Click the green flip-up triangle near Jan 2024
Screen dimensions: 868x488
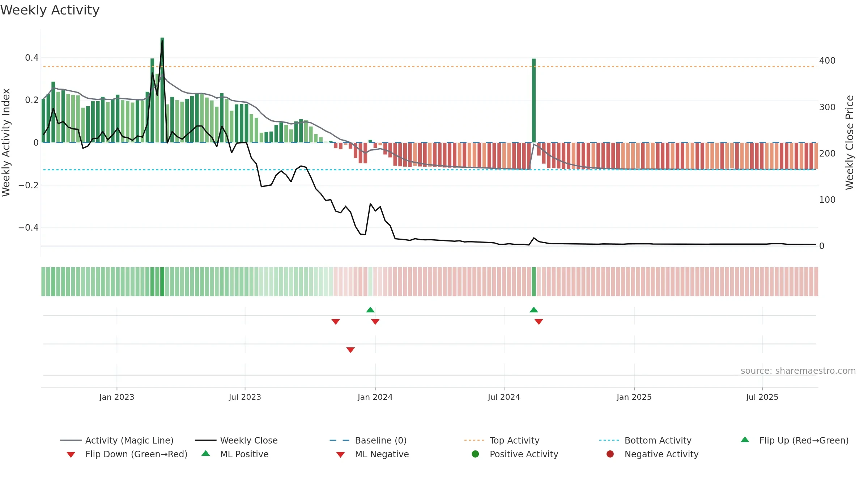pos(370,310)
